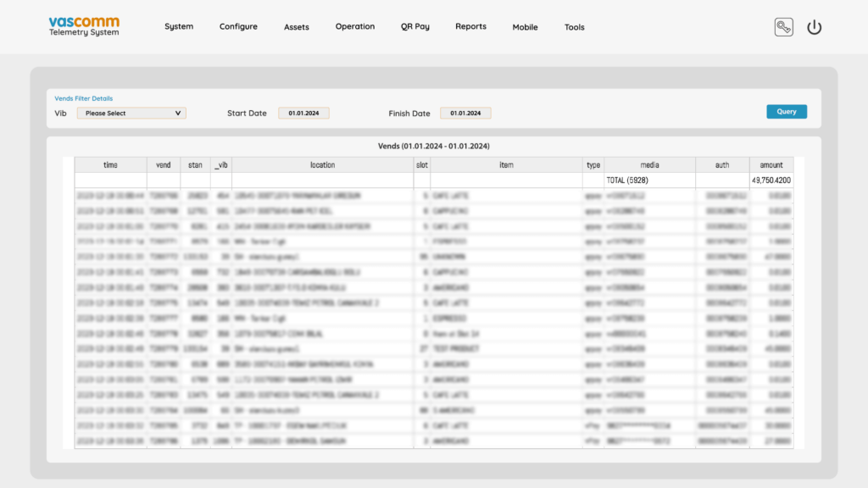Click the location column header
Screen dimensions: 868x488
(x=322, y=165)
